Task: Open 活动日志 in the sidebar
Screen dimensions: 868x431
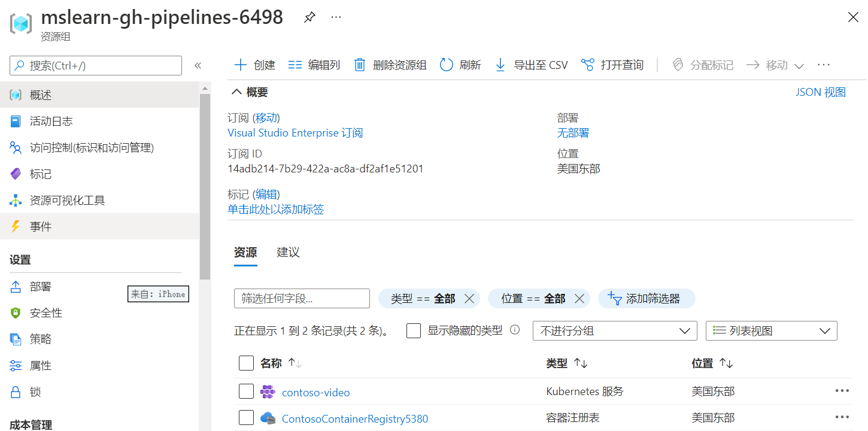Action: (x=99, y=121)
